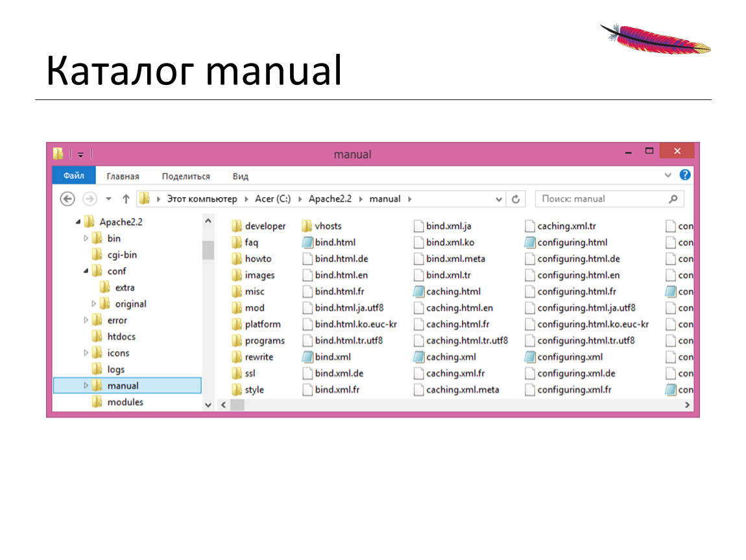746x560 pixels.
Task: Refresh the manual folder view
Action: [x=516, y=199]
